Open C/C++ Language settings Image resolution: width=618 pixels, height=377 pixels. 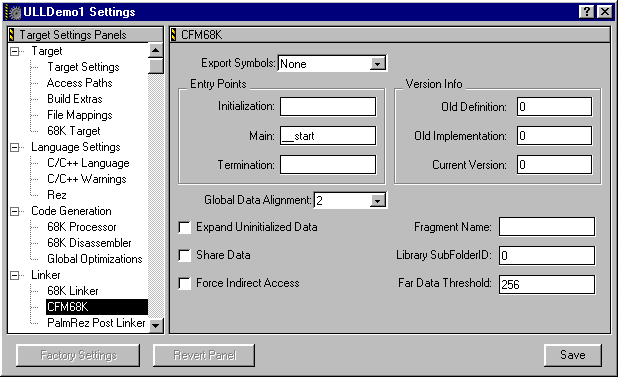[88, 163]
